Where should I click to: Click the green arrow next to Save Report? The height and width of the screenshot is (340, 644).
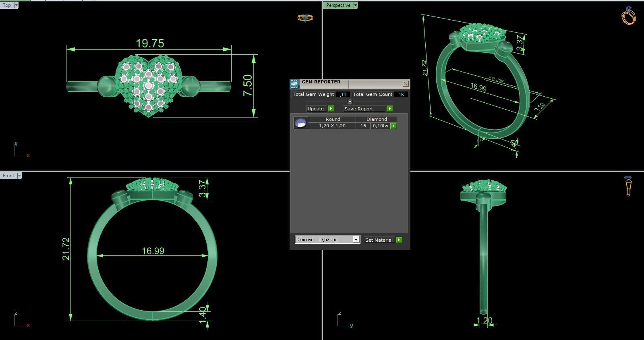(389, 109)
